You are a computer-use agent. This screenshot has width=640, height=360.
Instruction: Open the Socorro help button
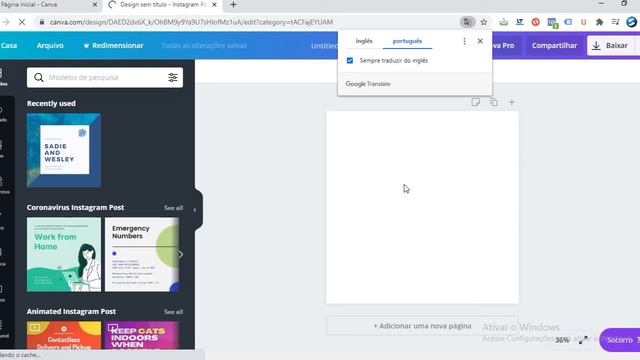click(620, 340)
